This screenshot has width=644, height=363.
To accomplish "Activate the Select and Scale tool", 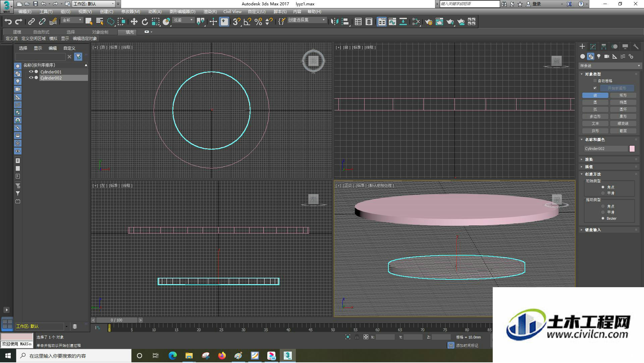I will coord(156,22).
